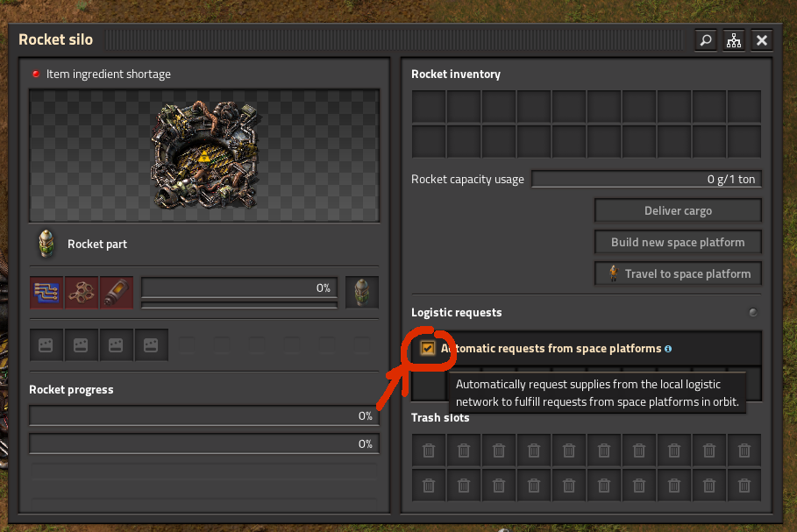Click the Rocket part label
Viewport: 797px width, 532px height.
pos(97,244)
